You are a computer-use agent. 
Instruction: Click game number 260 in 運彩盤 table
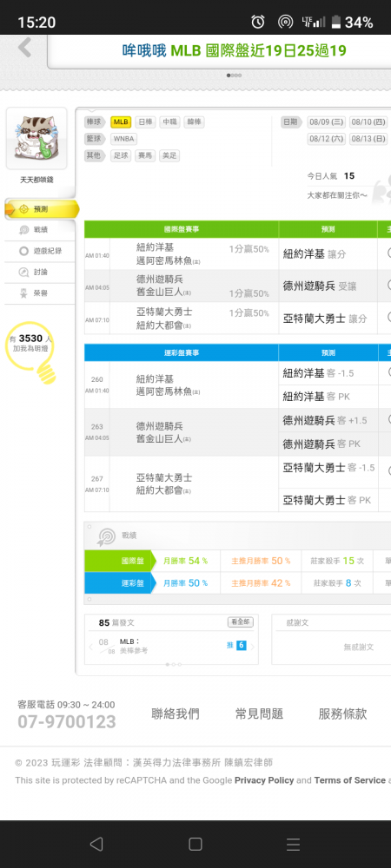coord(97,380)
